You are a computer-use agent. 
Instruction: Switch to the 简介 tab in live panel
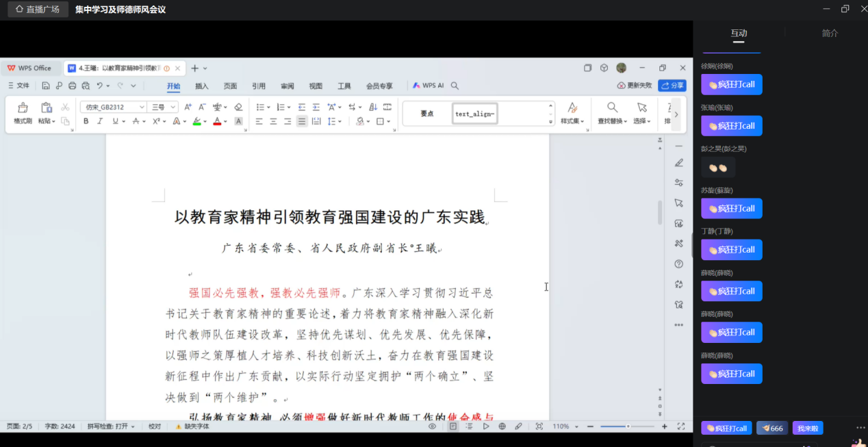pos(830,33)
